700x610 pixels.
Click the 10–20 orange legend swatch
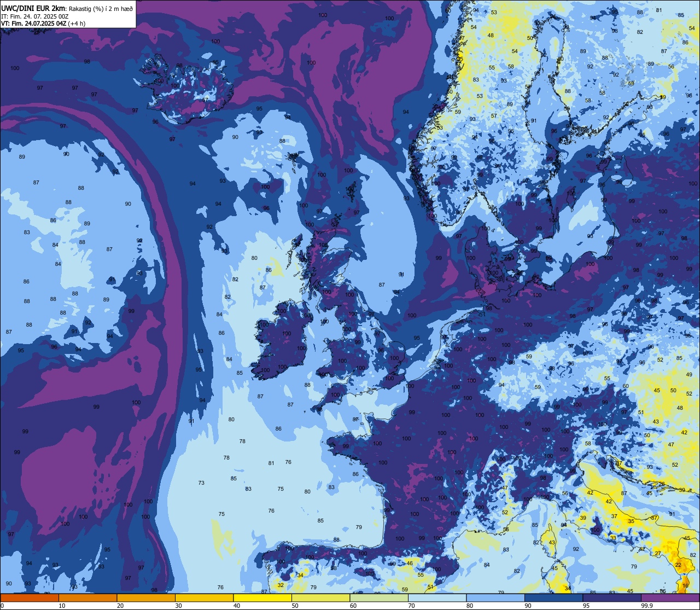tap(87, 597)
